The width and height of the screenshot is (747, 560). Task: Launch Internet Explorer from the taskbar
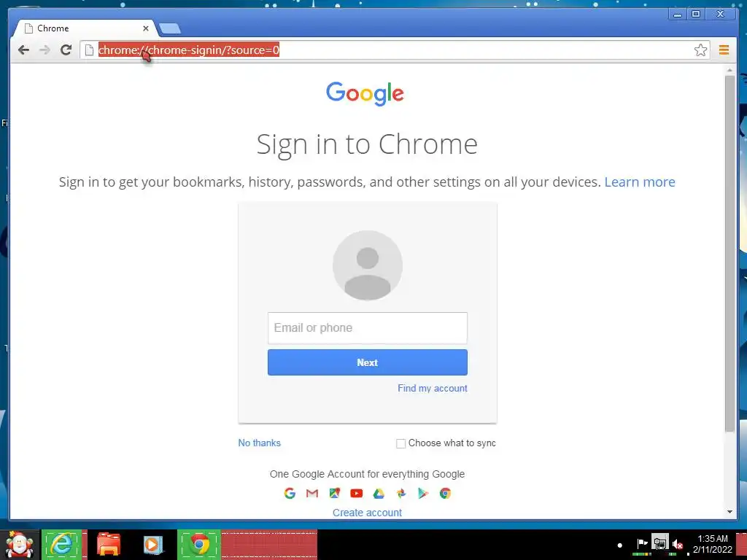click(62, 544)
